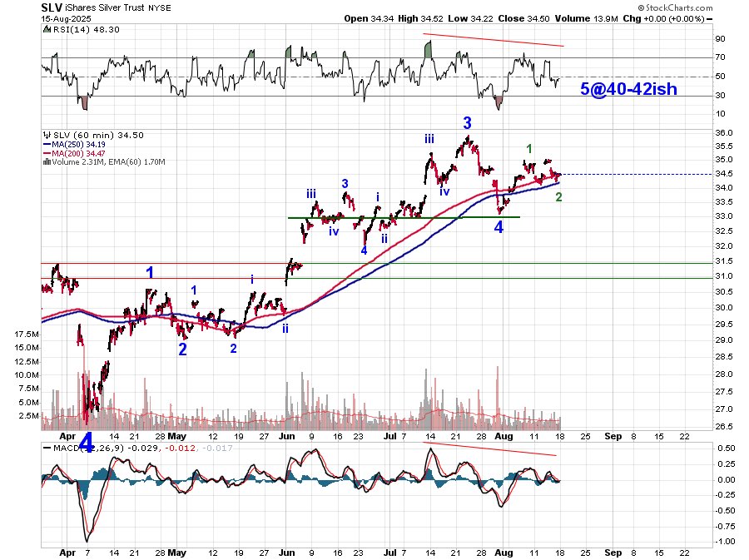Click the MA(200) 34.47 legend entry

[x=78, y=153]
